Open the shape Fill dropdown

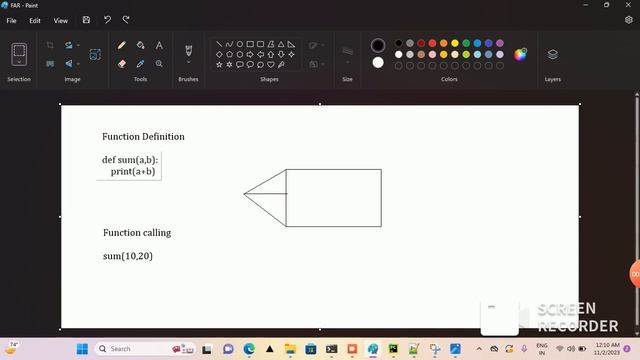316,64
